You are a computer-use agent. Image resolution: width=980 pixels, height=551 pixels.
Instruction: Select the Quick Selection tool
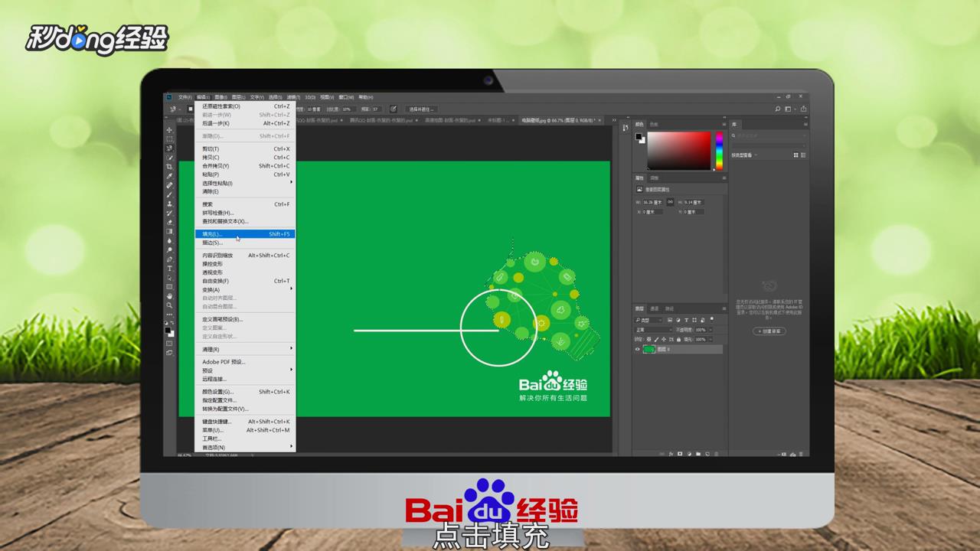tap(170, 158)
